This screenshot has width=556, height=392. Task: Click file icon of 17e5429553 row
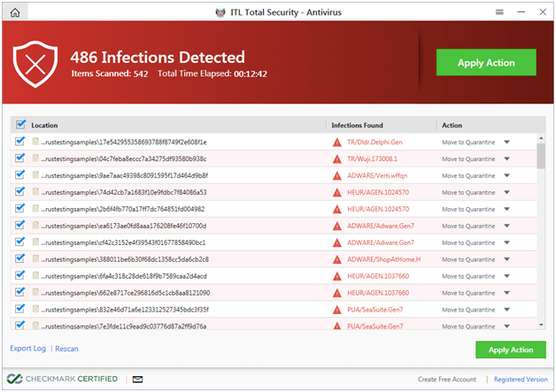pyautogui.click(x=35, y=142)
